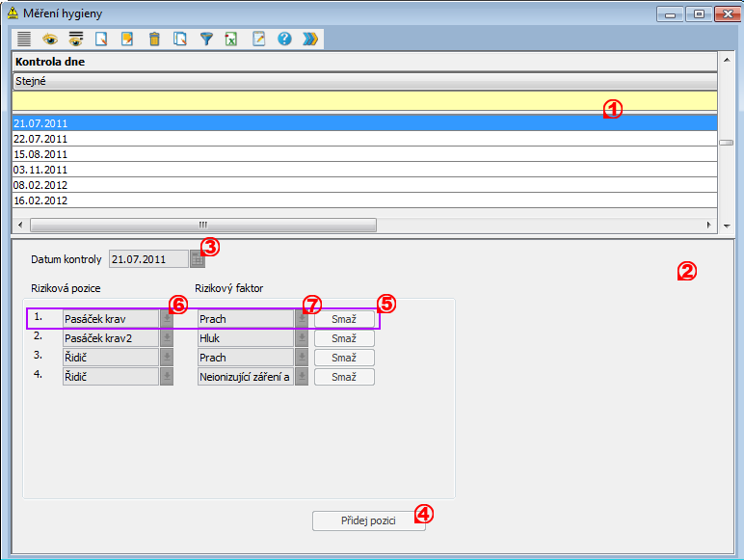Open the calendar picker next to Datum kontroly
This screenshot has height=560, width=744.
(197, 258)
